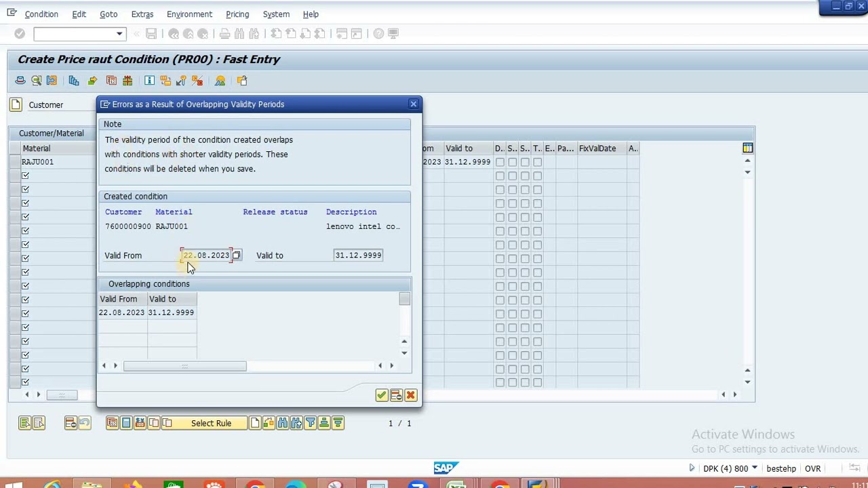Screen dimensions: 868x488
Task: Click the mountain picture icon in toolbar
Action: [220, 81]
